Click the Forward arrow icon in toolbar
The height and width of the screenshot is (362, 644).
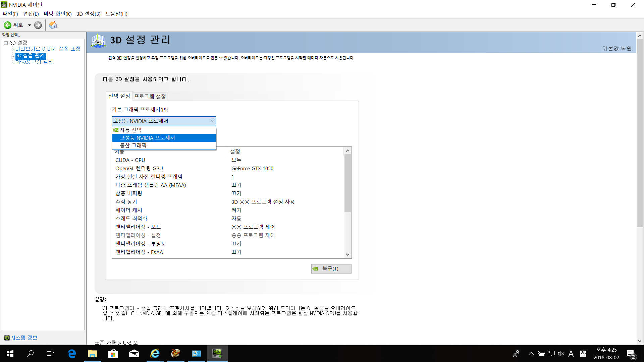[38, 25]
